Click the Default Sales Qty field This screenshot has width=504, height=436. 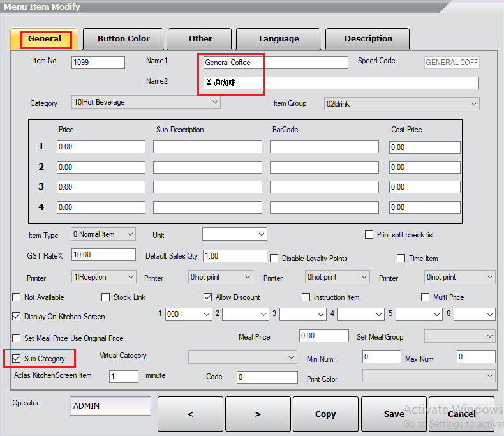tap(235, 256)
